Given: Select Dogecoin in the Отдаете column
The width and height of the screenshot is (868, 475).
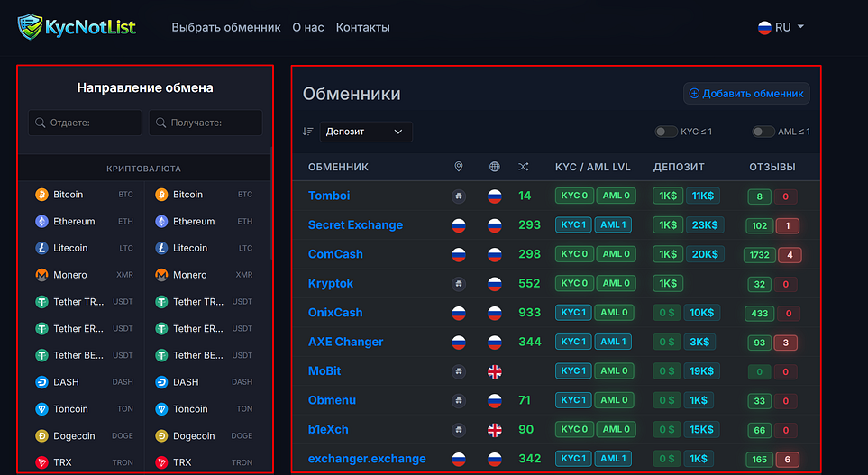Looking at the screenshot, I should tap(84, 435).
